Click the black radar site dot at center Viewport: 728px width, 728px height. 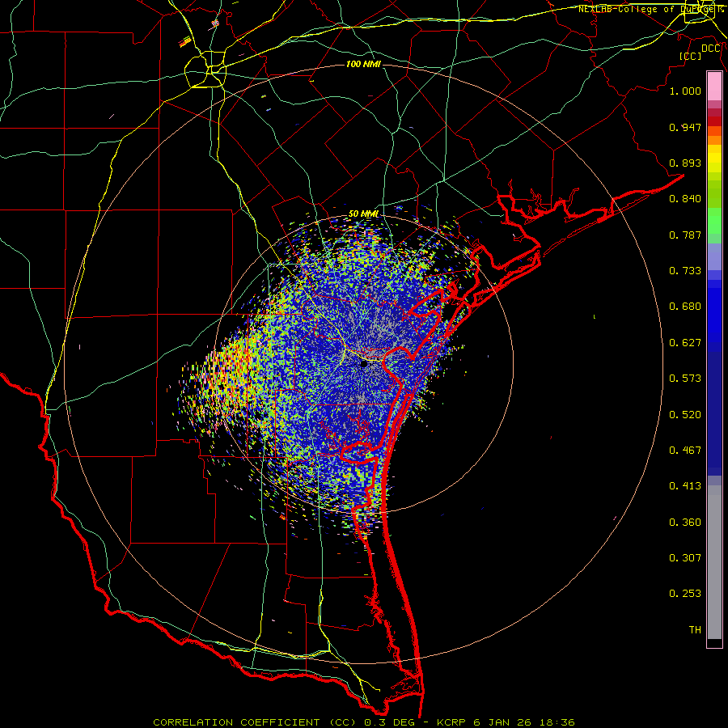pos(363,364)
